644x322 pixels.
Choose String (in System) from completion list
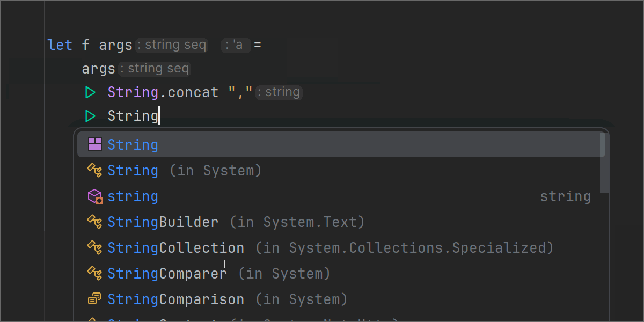tap(184, 171)
